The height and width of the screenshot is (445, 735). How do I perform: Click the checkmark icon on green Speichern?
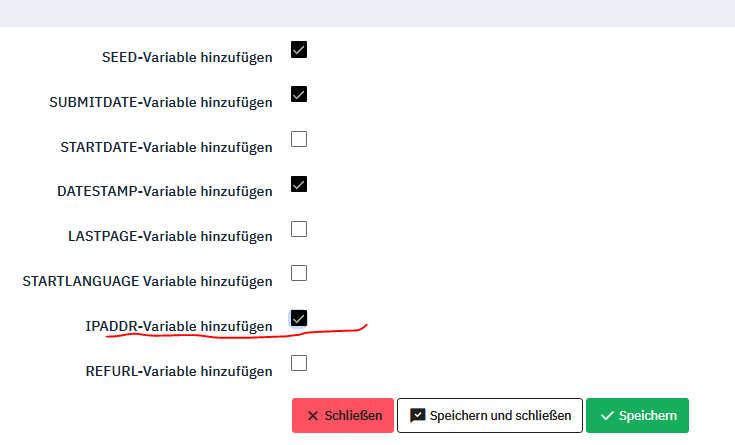tap(607, 416)
